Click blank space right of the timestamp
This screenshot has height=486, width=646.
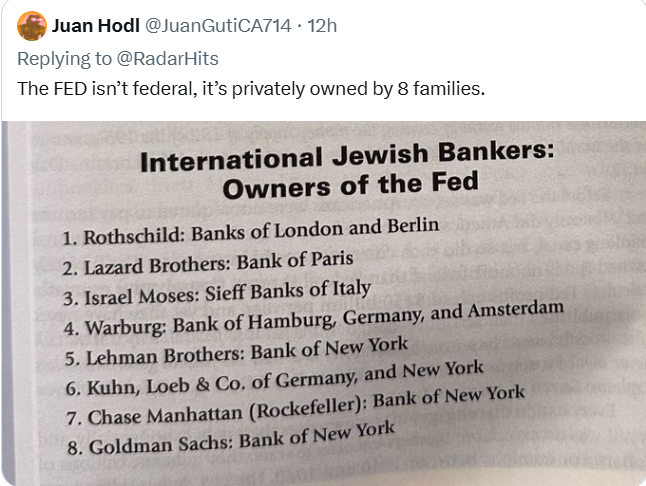point(480,25)
